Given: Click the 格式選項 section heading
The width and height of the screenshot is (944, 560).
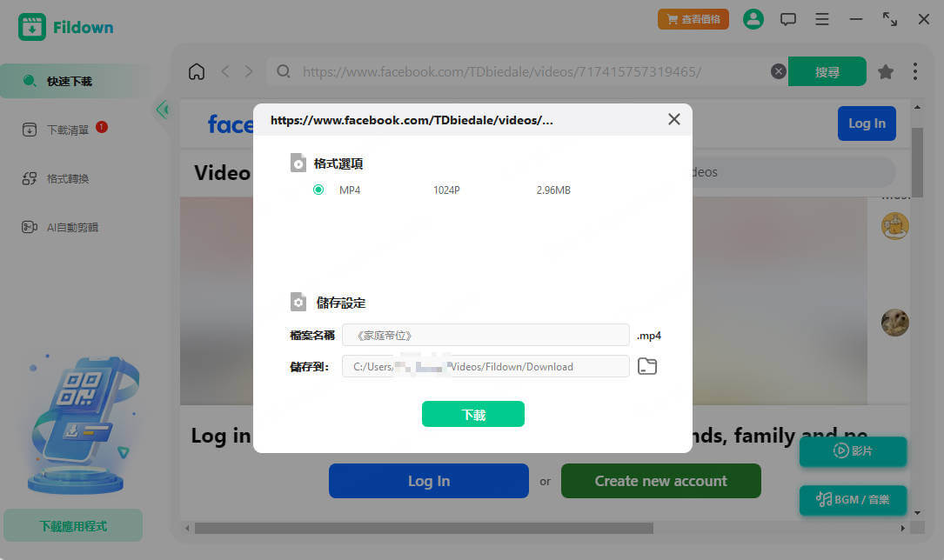Looking at the screenshot, I should pos(338,163).
